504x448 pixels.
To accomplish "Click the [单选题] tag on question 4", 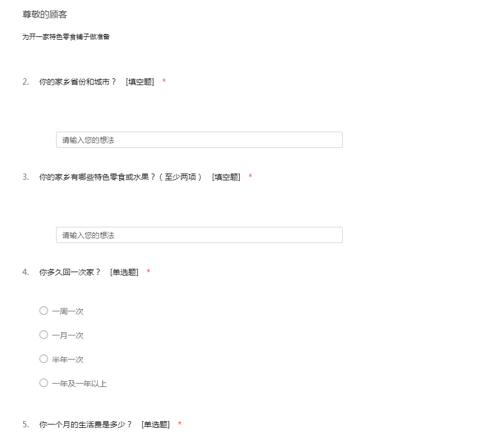I will point(124,272).
